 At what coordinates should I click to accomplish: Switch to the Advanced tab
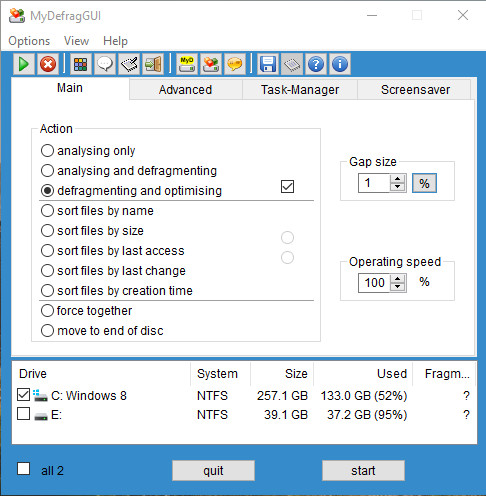click(185, 90)
